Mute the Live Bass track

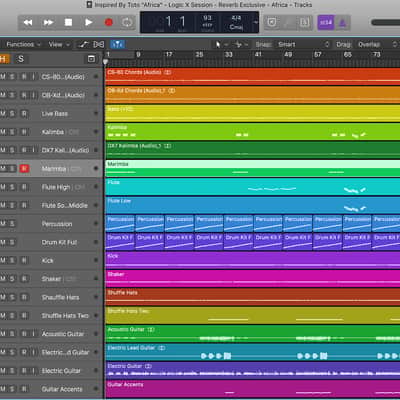(3, 114)
